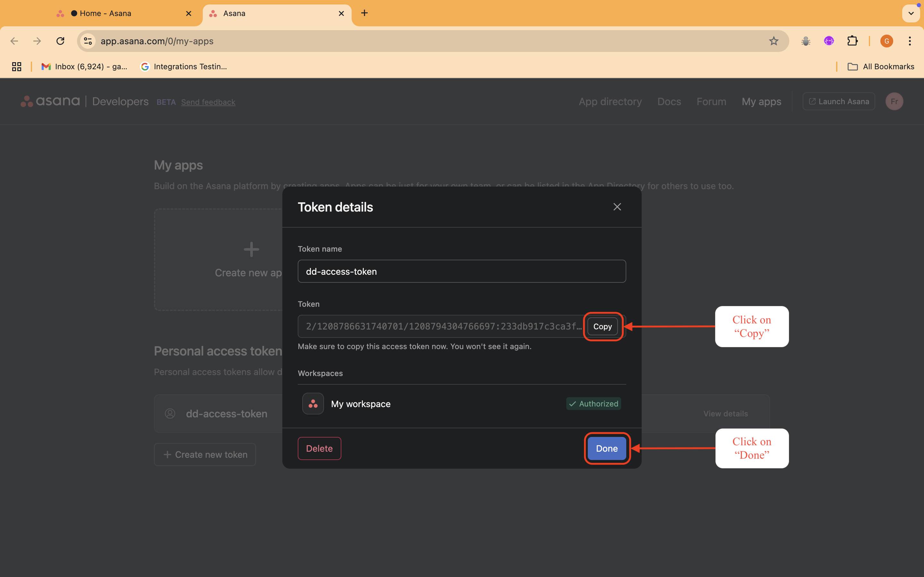Switch to the Home - Asana tab
Viewport: 924px width, 577px height.
105,13
